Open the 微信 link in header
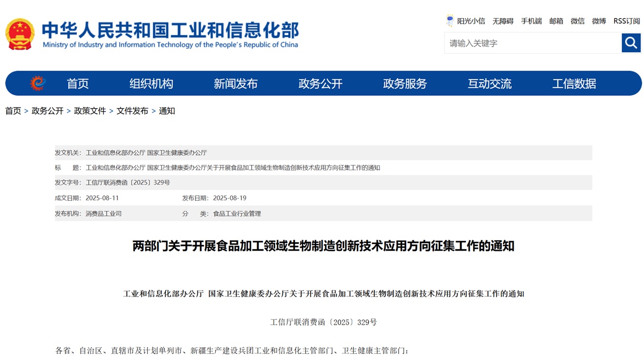This screenshot has height=362, width=644. click(578, 21)
